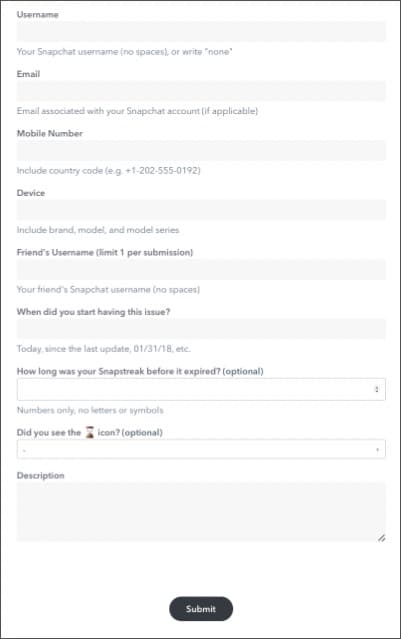Click the Submit button
401x639 pixels.
[x=201, y=609]
